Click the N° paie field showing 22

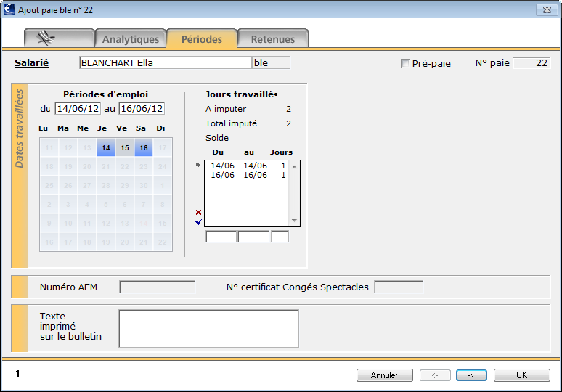pos(532,63)
